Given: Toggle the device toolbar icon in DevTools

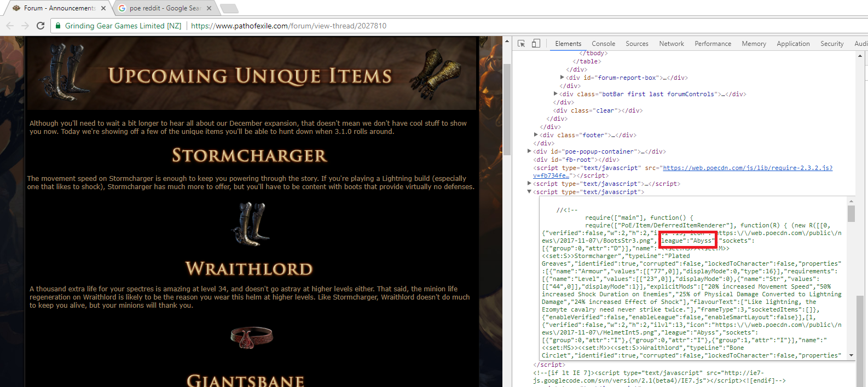Looking at the screenshot, I should 536,43.
